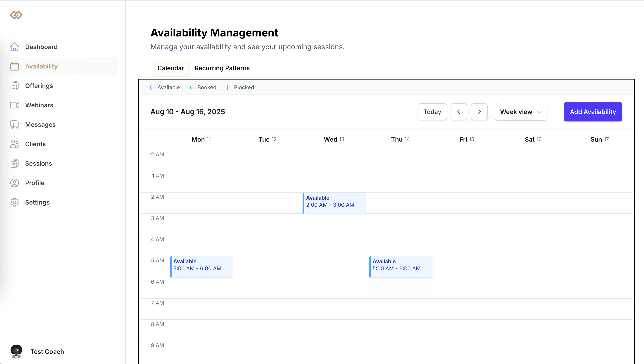This screenshot has width=644, height=364.
Task: Toggle the Available legend filter
Action: 165,87
